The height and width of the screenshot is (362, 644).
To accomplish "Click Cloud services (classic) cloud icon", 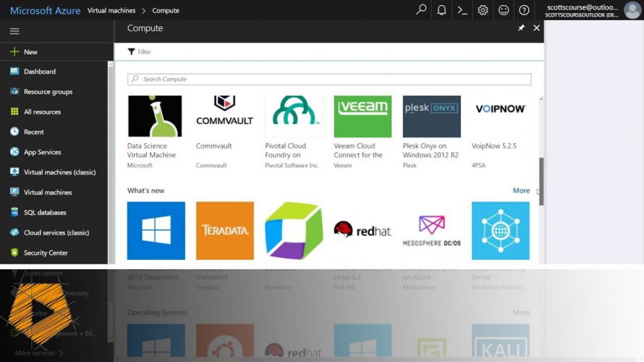I will tap(14, 232).
